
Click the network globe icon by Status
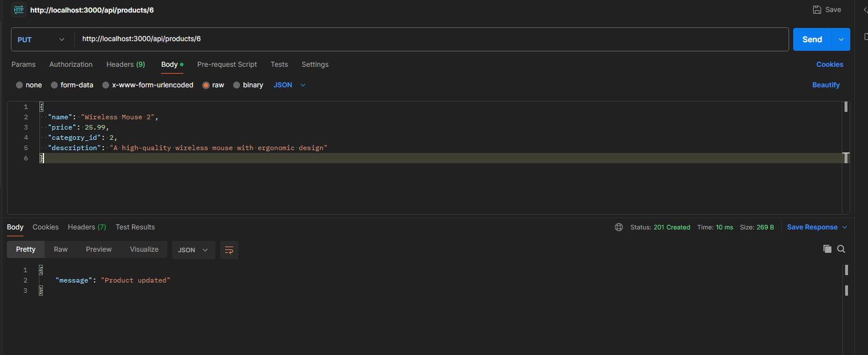[619, 227]
